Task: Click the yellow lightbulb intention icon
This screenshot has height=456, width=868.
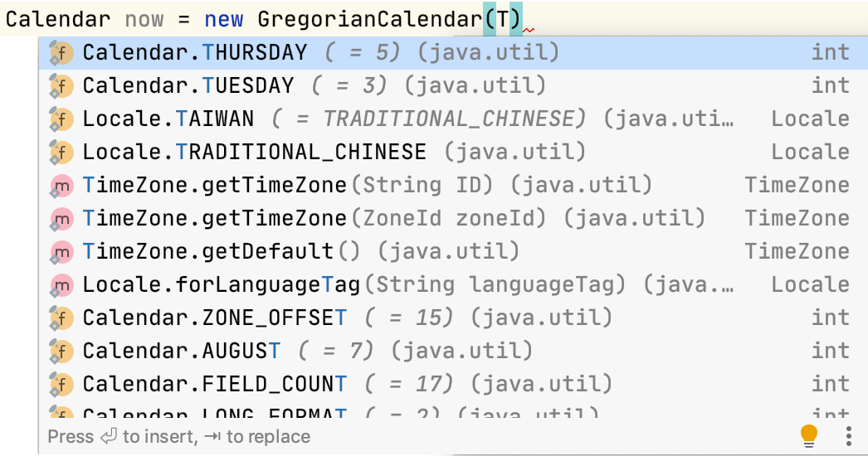Action: click(808, 435)
